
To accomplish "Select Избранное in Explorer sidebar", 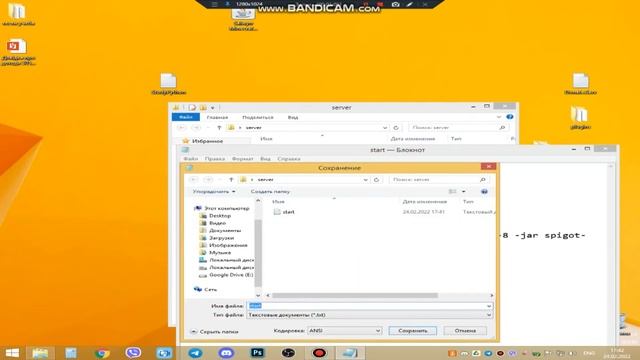I will pos(203,141).
